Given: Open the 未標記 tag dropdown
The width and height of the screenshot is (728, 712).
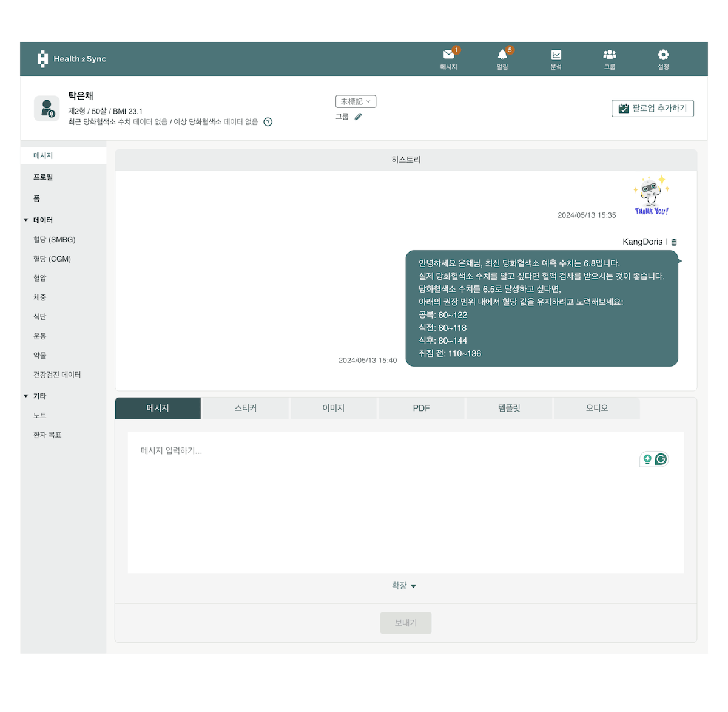Looking at the screenshot, I should coord(356,101).
